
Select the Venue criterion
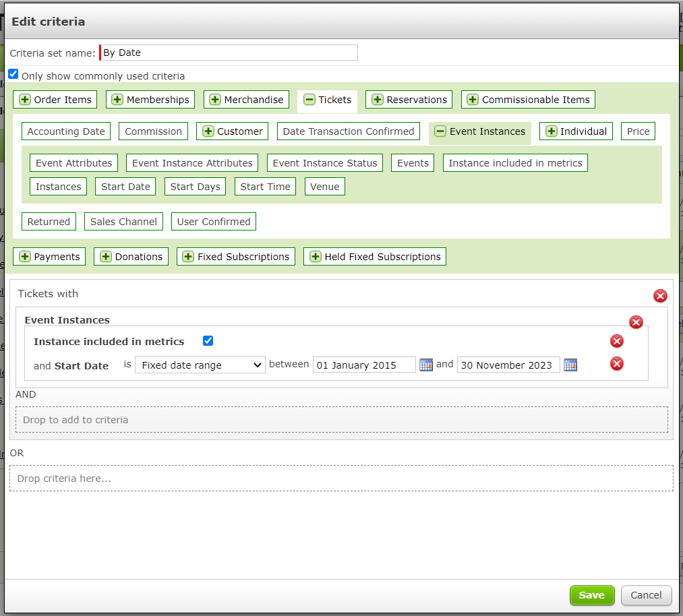[324, 186]
